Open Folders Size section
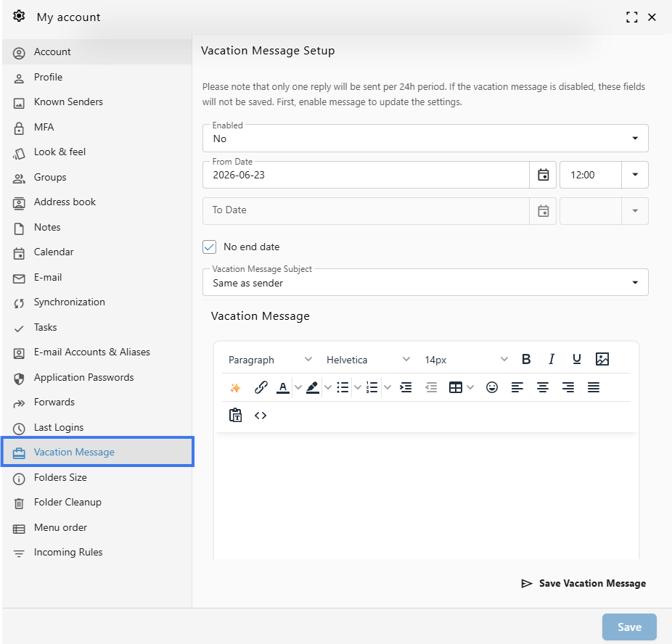Viewport: 672px width, 644px height. point(97,478)
